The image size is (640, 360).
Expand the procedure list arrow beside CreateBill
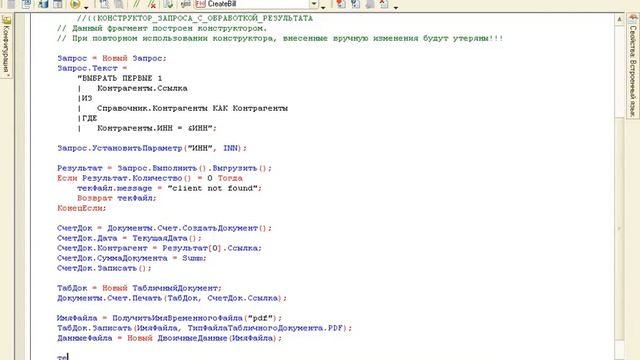(314, 4)
